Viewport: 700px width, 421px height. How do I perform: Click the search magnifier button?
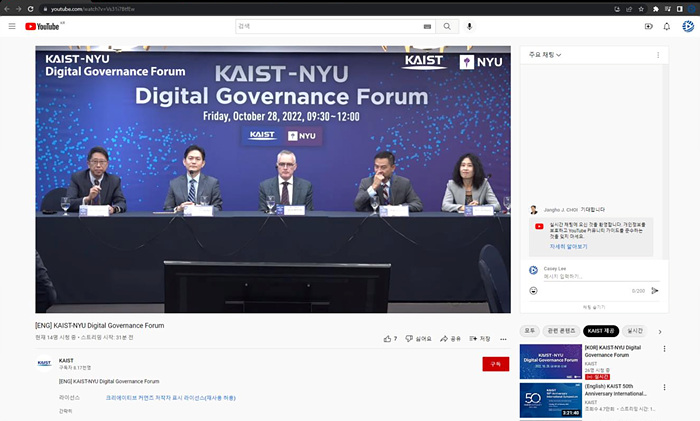447,26
